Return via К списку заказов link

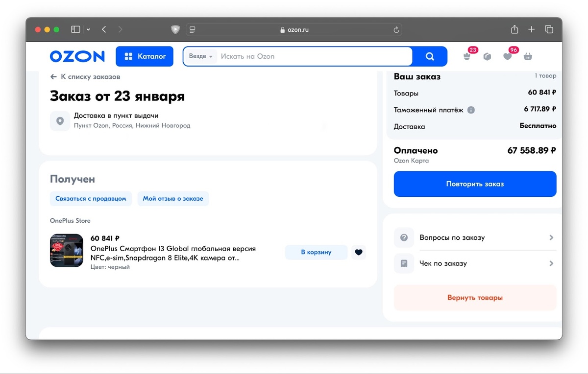pos(85,77)
